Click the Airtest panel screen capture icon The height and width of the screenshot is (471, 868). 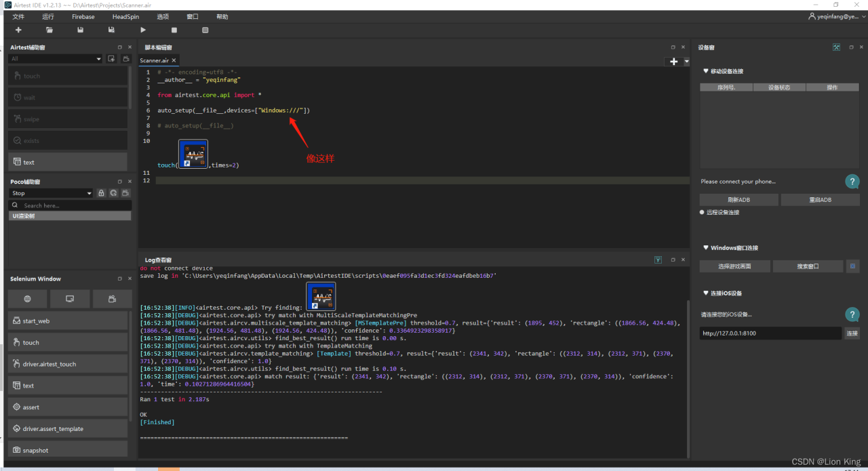112,59
